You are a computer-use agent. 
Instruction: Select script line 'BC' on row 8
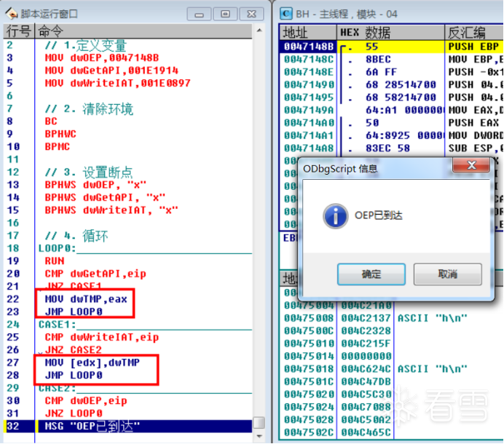(x=51, y=122)
